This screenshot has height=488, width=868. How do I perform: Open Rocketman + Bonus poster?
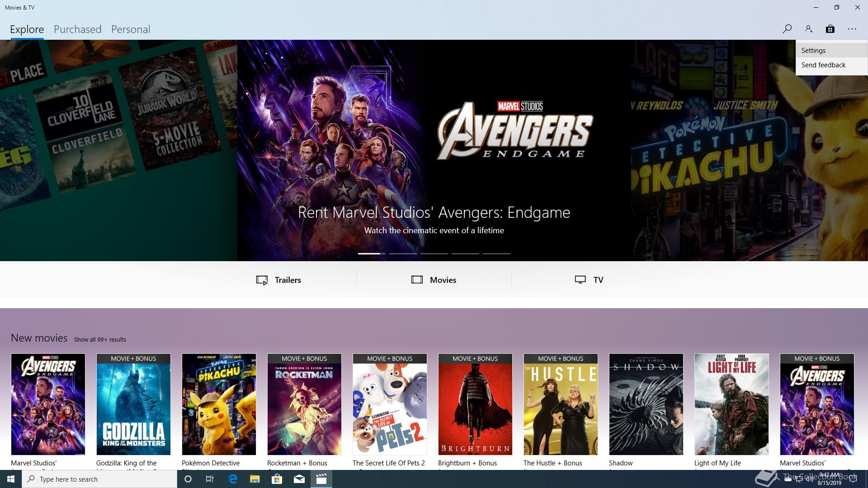(x=304, y=404)
